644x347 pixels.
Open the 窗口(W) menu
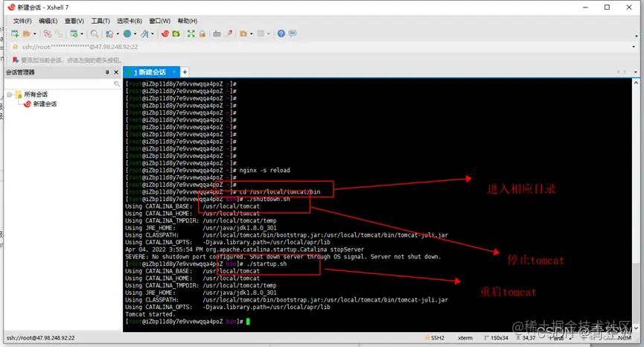[x=160, y=21]
